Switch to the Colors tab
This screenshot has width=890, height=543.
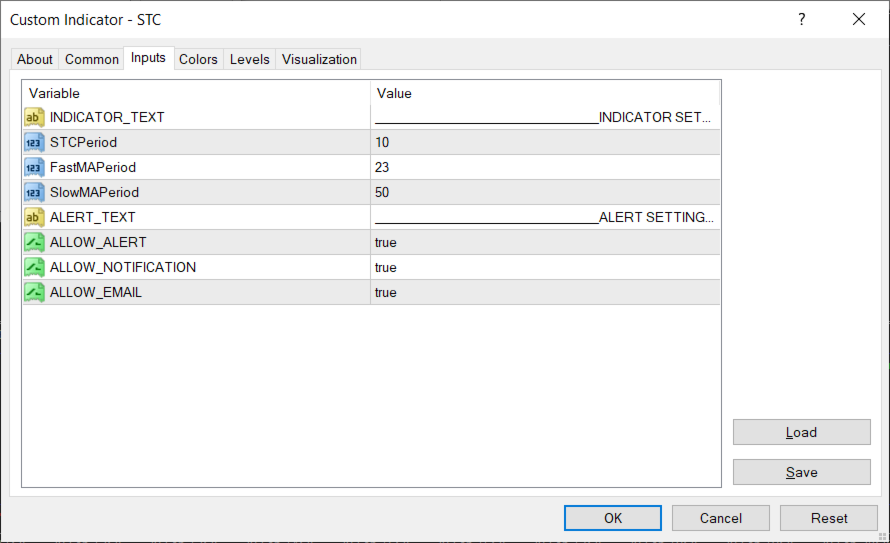pyautogui.click(x=198, y=59)
